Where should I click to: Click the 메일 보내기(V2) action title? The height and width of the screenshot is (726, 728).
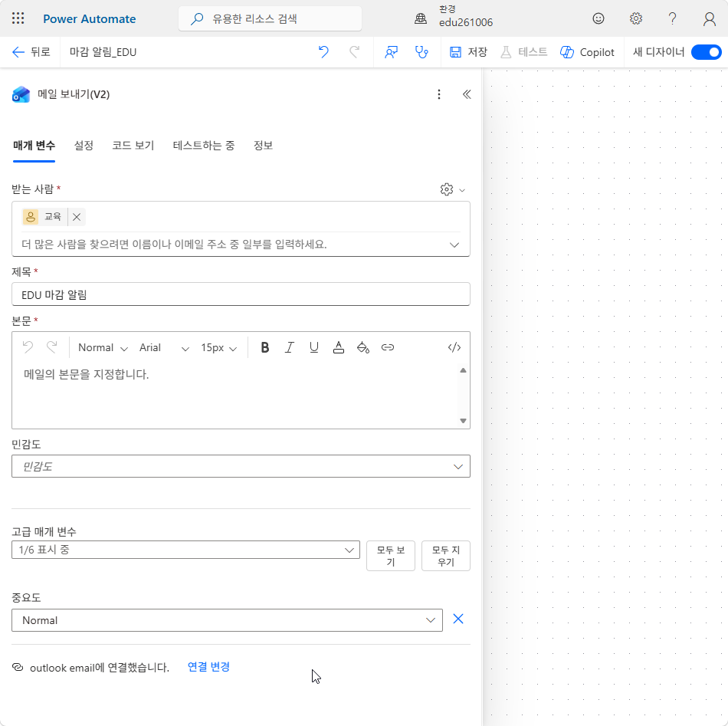point(74,94)
